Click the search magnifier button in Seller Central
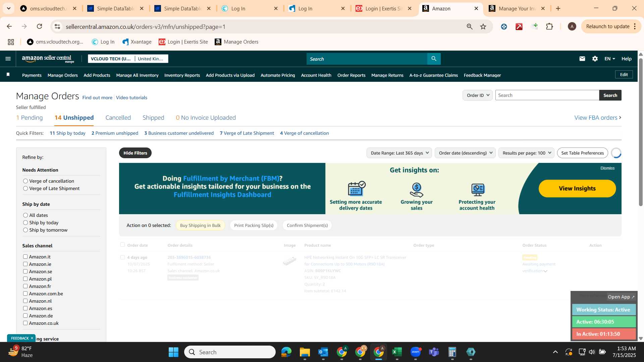Viewport: 644px width, 362px height. [434, 59]
